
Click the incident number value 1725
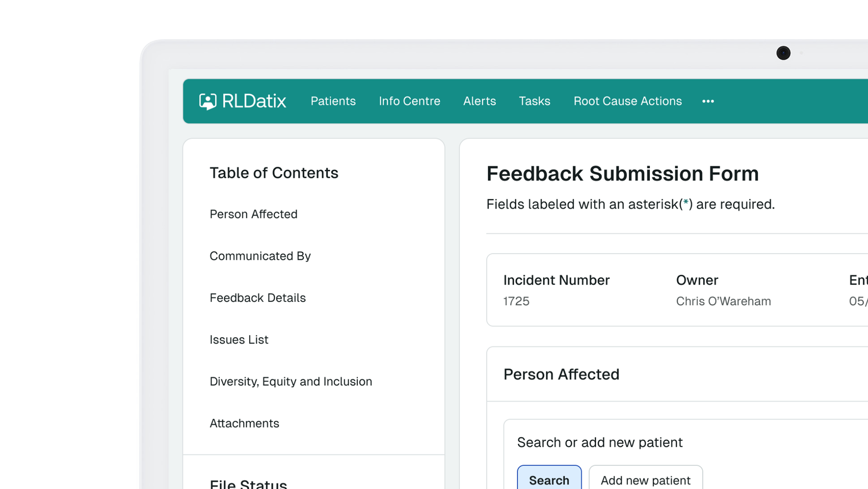coord(516,301)
